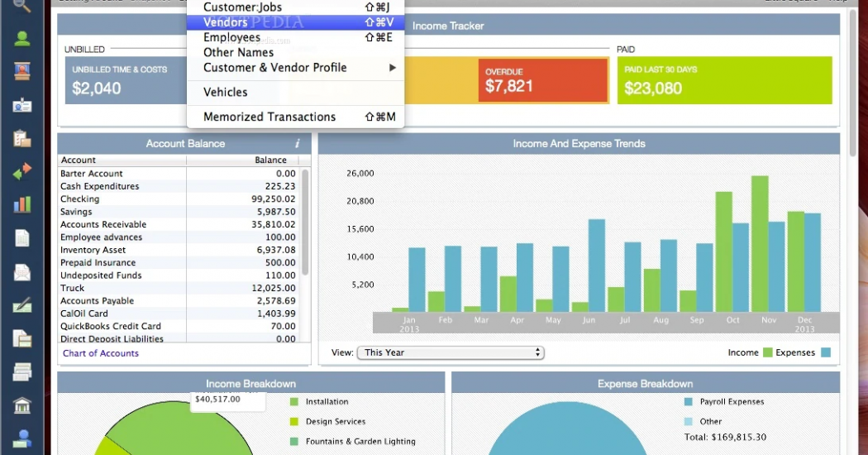Select the Inventory Asset row
This screenshot has width=868, height=455.
click(179, 250)
